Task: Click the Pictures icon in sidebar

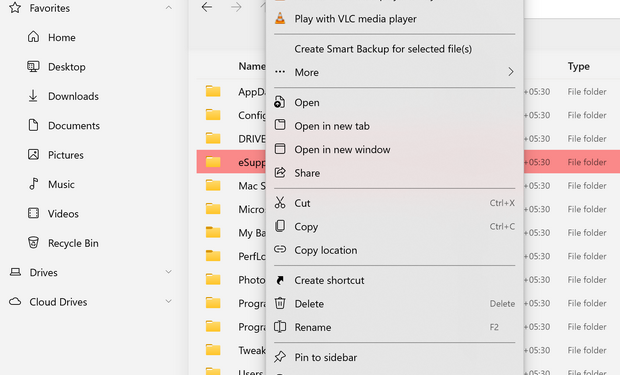Action: 33,154
